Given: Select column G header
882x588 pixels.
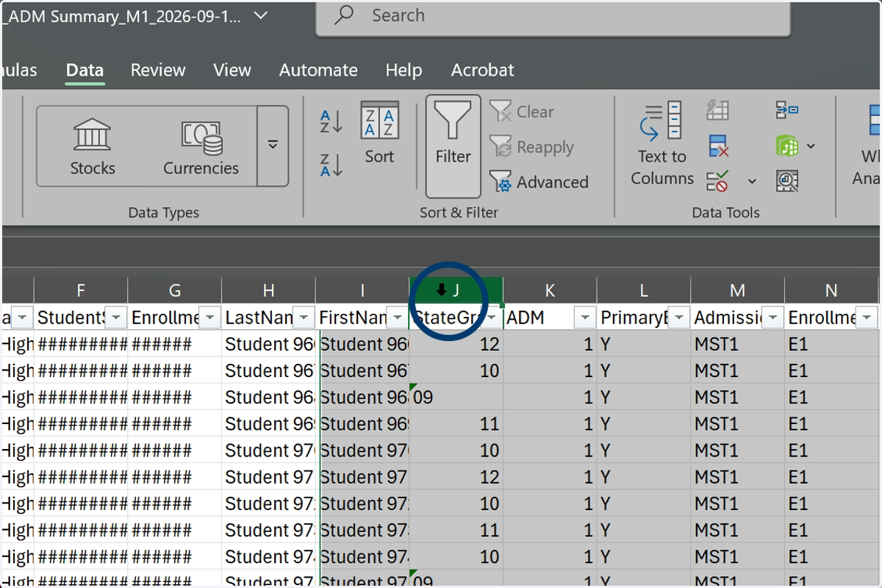Looking at the screenshot, I should [x=174, y=290].
